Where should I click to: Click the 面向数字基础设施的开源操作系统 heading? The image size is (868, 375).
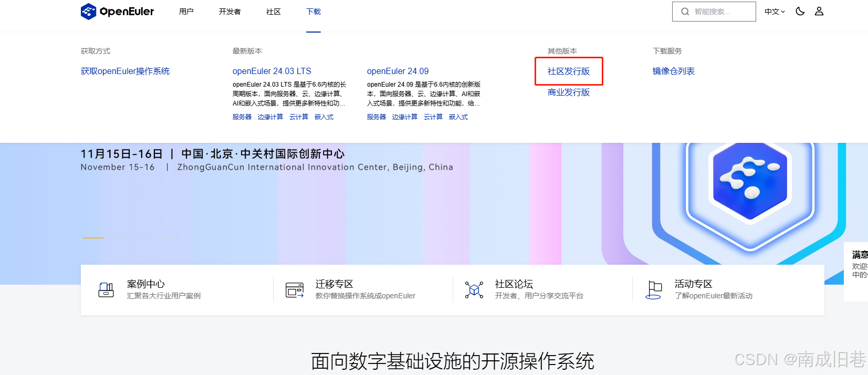coord(453,361)
